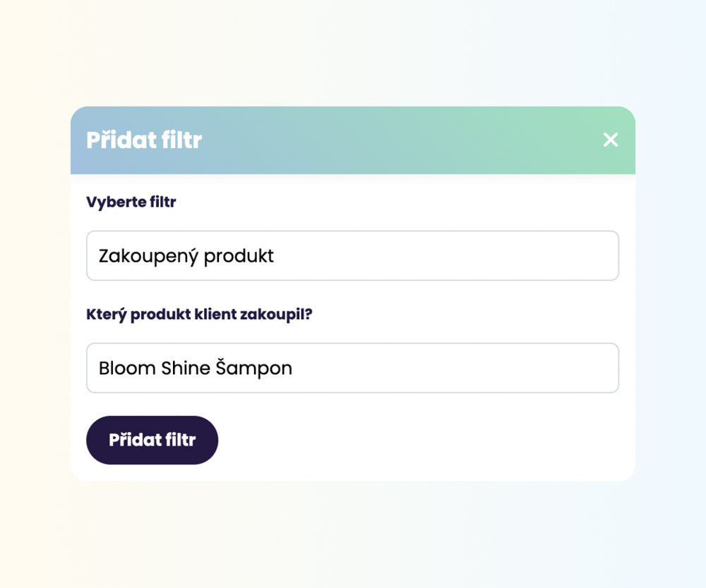Select the Zakoupený produkt text
The image size is (706, 588).
tap(186, 256)
